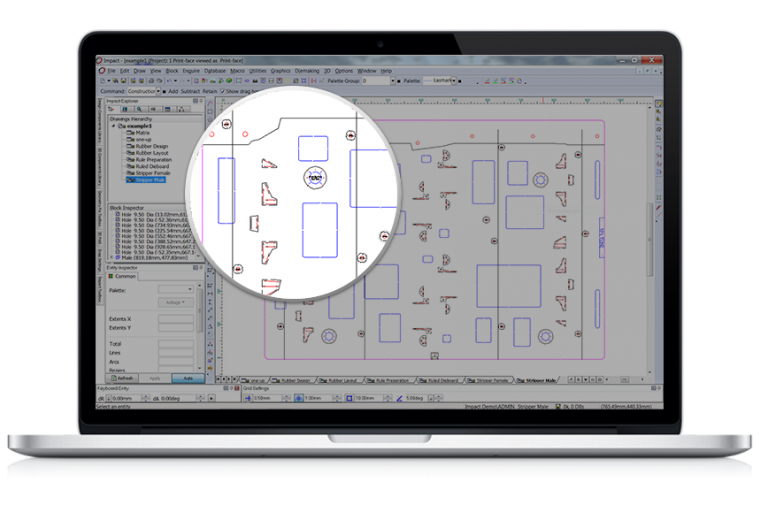This screenshot has height=512, width=768.
Task: Select Rubber Design in the Drawings Hierarchy
Action: pyautogui.click(x=151, y=146)
